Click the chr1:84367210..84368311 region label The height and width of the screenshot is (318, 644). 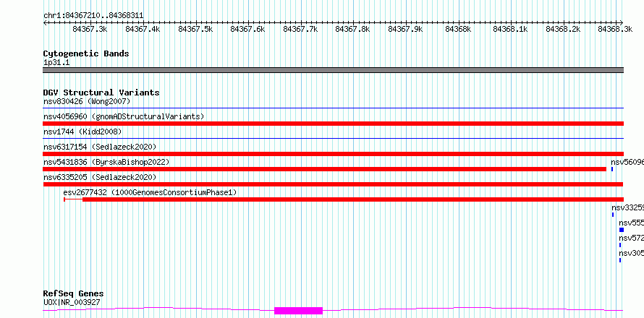pos(93,16)
